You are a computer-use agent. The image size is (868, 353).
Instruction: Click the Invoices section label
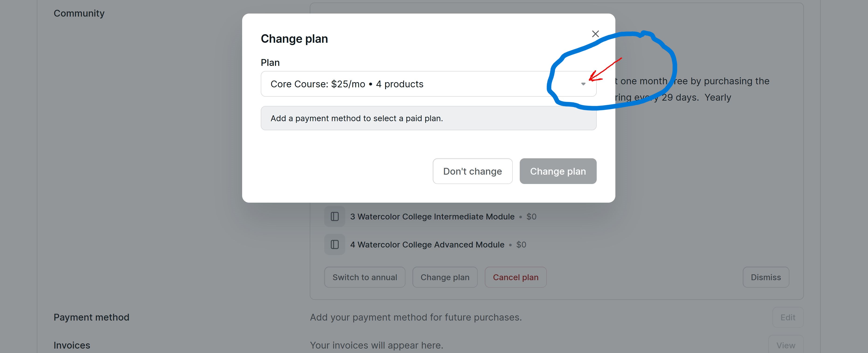(71, 345)
